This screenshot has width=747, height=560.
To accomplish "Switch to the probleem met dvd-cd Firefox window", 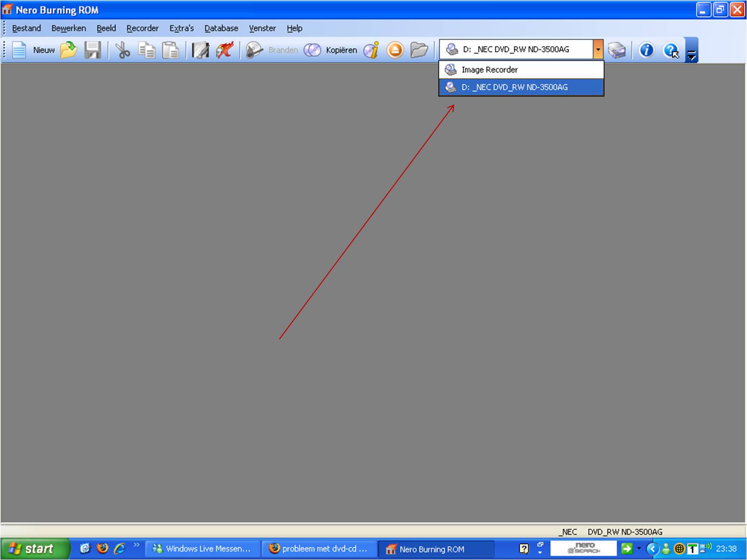I will coord(318,549).
